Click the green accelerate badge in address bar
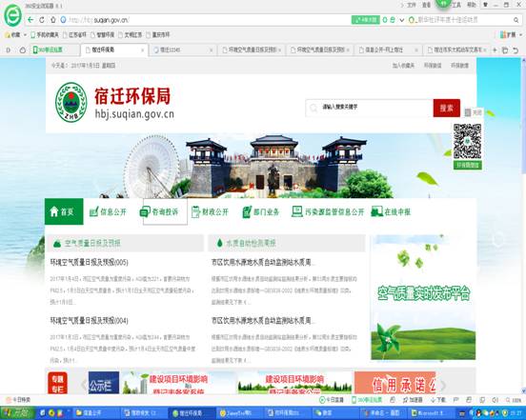This screenshot has height=420, width=526. click(365, 20)
